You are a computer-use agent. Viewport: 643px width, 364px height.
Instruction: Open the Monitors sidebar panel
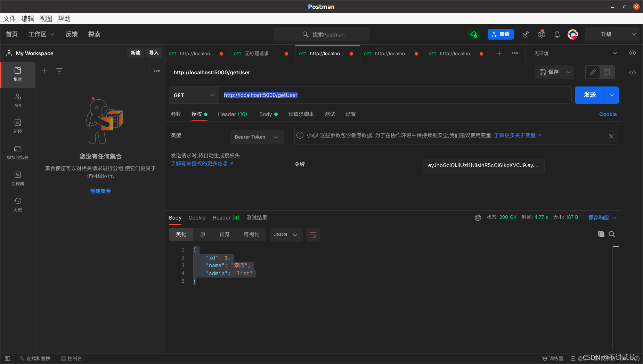(x=18, y=179)
